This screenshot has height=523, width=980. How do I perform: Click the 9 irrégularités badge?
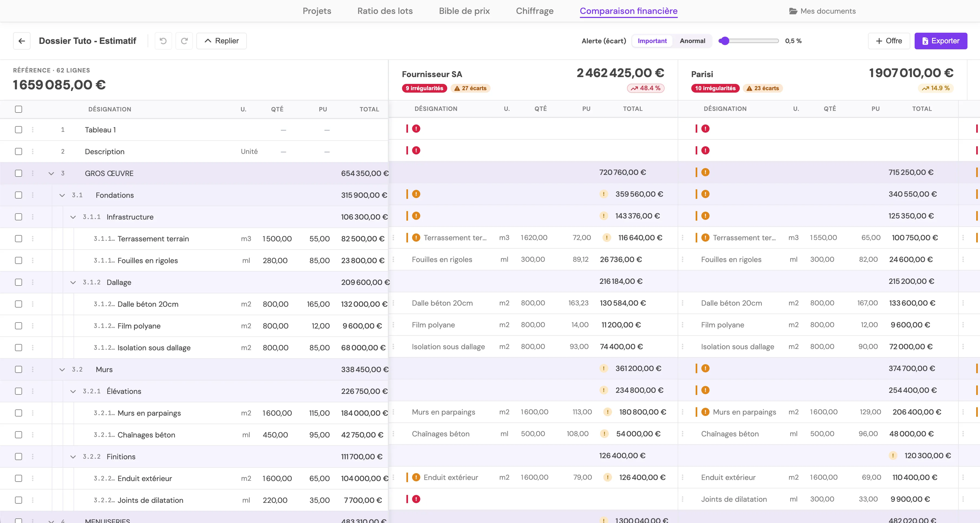(x=424, y=88)
